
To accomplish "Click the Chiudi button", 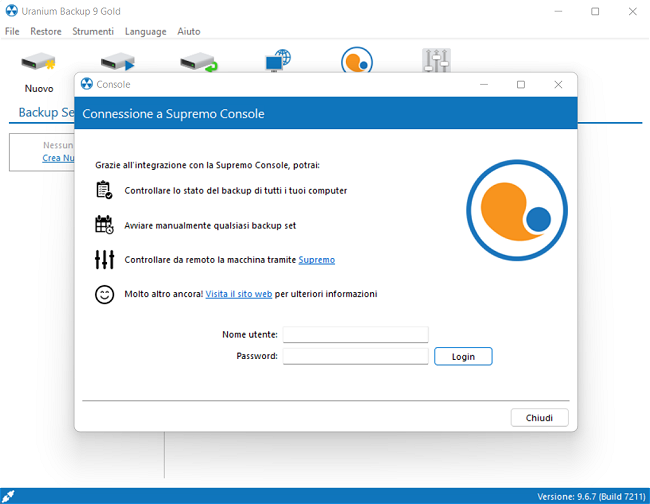I will (539, 418).
